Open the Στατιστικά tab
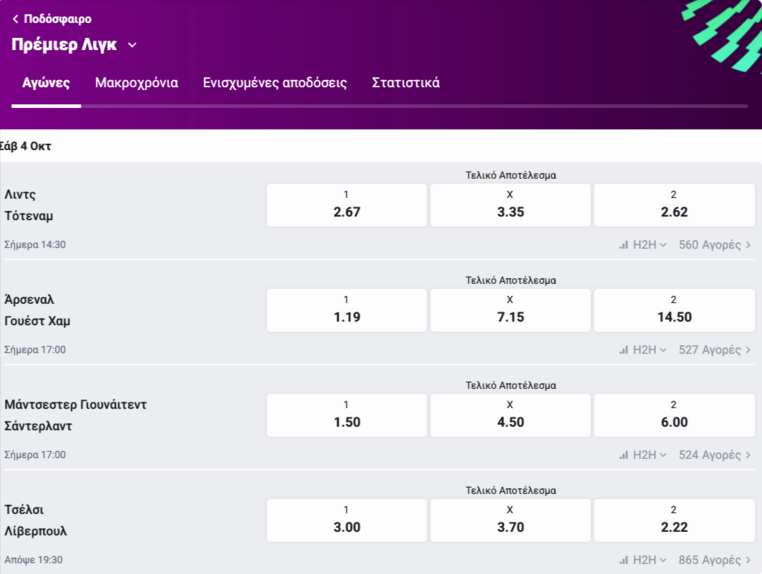Viewport: 762px width, 574px height. point(405,83)
